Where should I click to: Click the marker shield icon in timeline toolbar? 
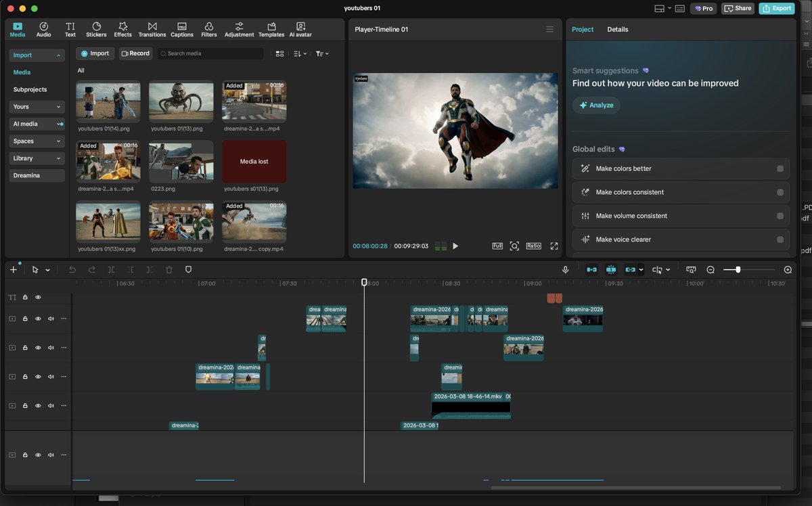click(x=189, y=269)
